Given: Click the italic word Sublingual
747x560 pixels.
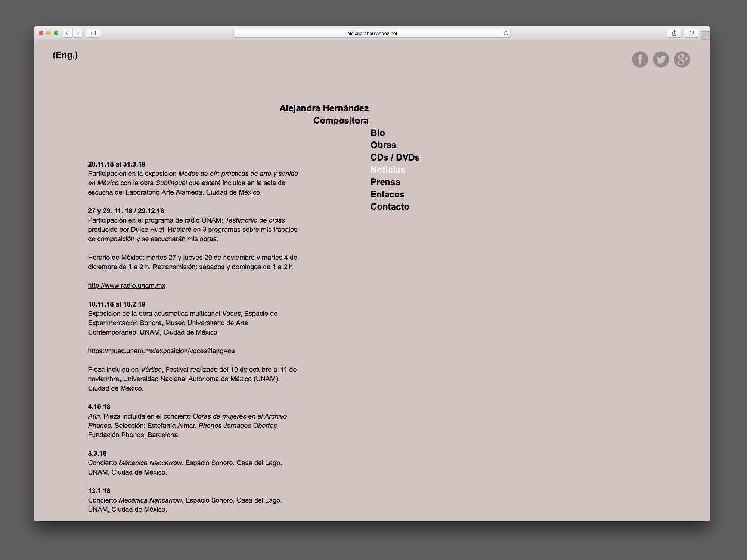Looking at the screenshot, I should click(171, 183).
